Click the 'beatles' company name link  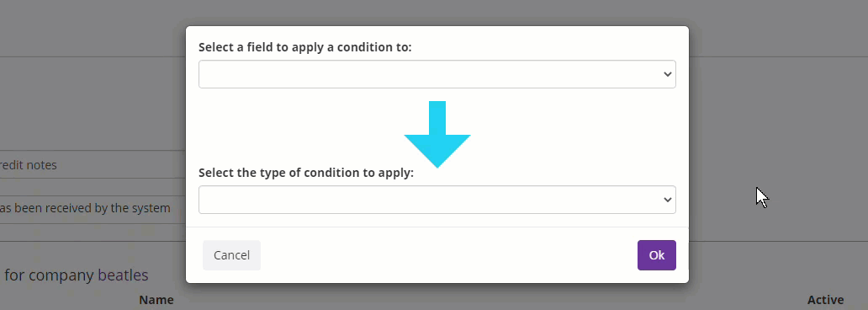click(123, 275)
